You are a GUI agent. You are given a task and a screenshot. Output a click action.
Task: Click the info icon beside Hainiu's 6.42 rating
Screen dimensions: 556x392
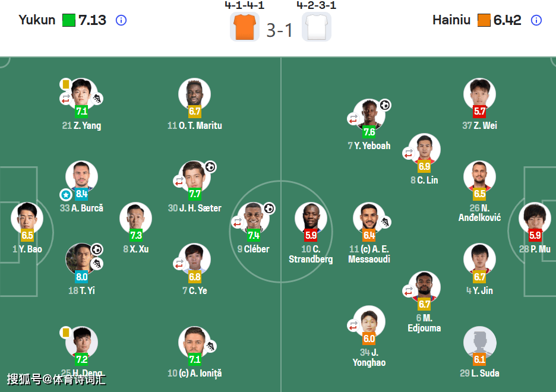(536, 20)
